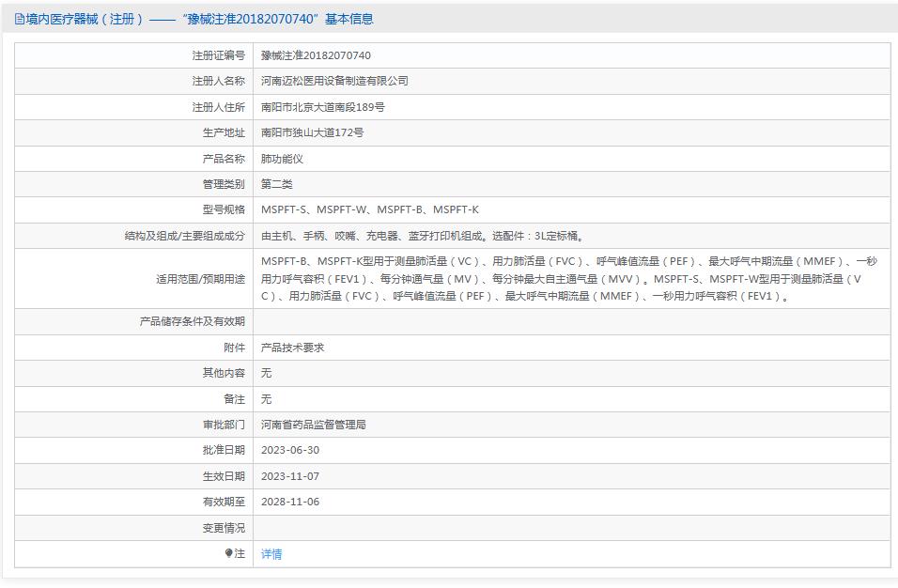The height and width of the screenshot is (588, 898).
Task: Click approval department 河南省药品监督管理局
Action: 313,425
